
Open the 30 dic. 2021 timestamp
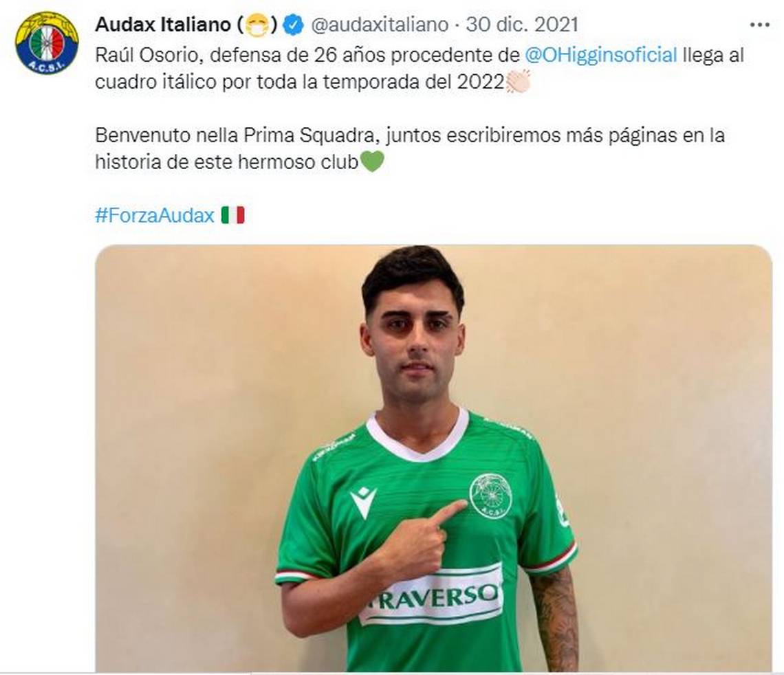click(522, 25)
